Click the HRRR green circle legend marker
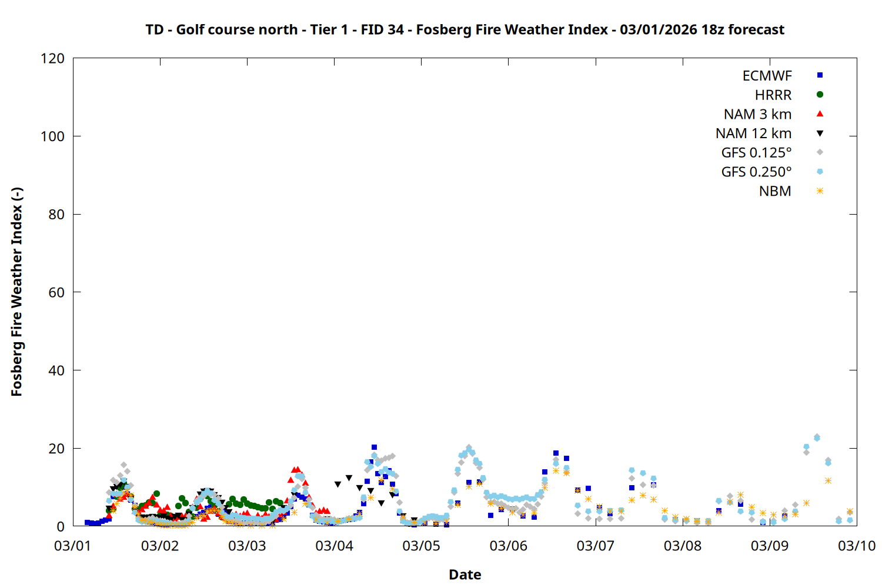Screen dimensions: 882x588 (820, 95)
